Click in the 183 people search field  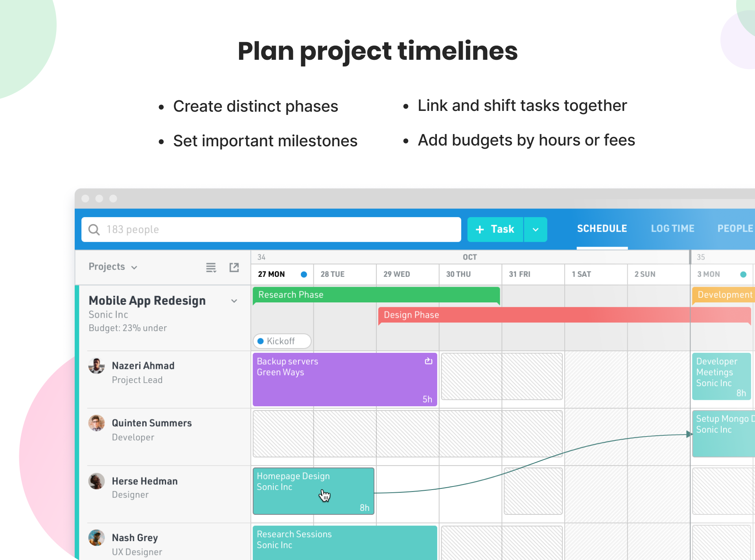coord(271,229)
